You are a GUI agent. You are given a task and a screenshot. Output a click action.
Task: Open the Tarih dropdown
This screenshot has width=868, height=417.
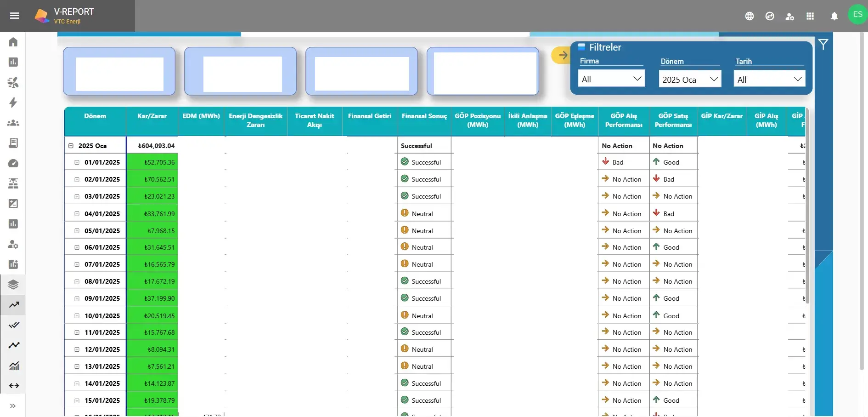coord(769,80)
